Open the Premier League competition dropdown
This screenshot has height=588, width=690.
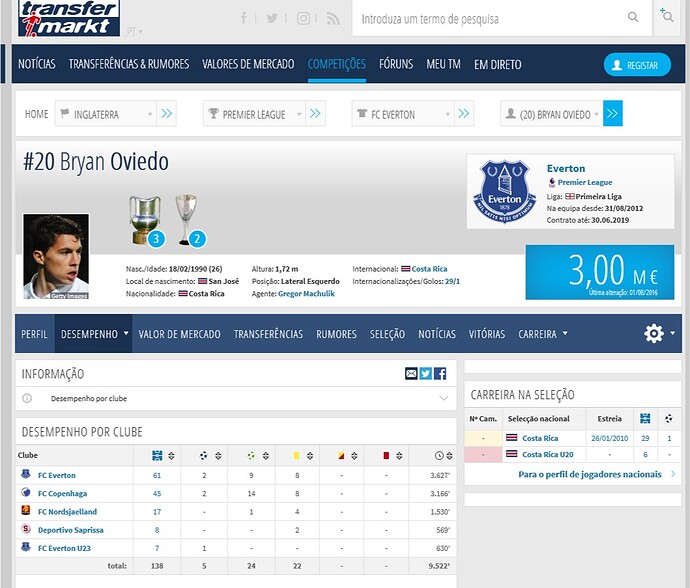click(x=254, y=114)
